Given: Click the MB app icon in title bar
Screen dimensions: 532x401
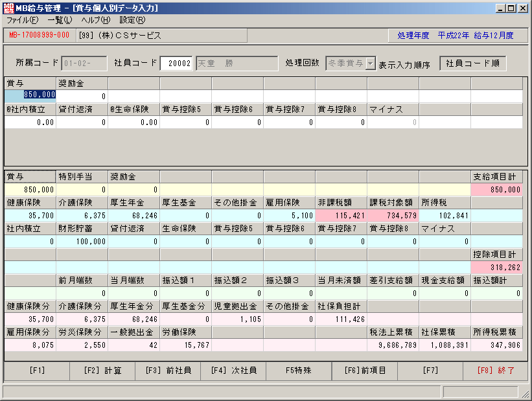Looking at the screenshot, I should pos(9,8).
